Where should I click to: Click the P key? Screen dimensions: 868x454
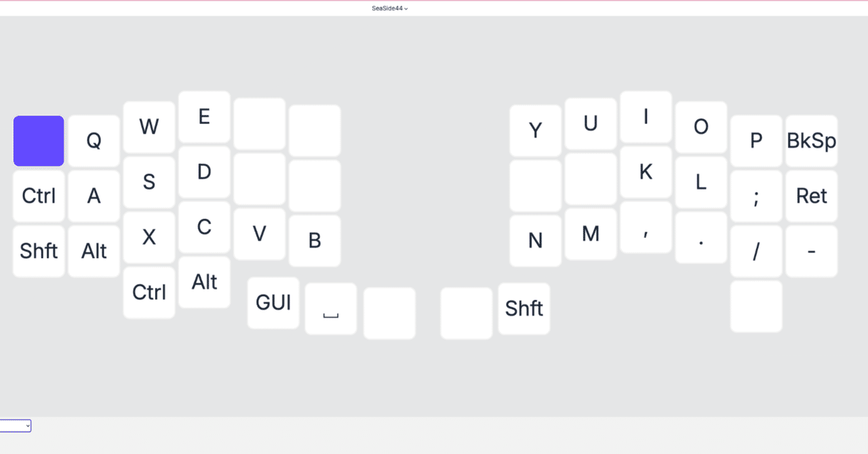tap(756, 141)
